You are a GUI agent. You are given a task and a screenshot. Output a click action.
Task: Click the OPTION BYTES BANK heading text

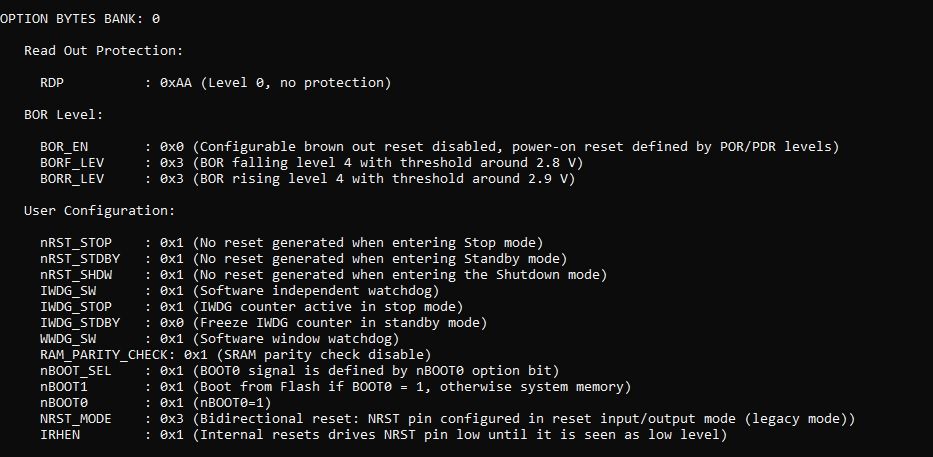[x=80, y=18]
